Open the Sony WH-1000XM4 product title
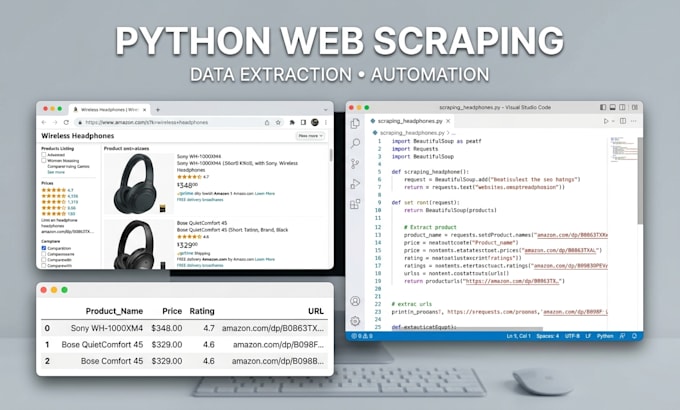This screenshot has width=680, height=410. point(199,156)
